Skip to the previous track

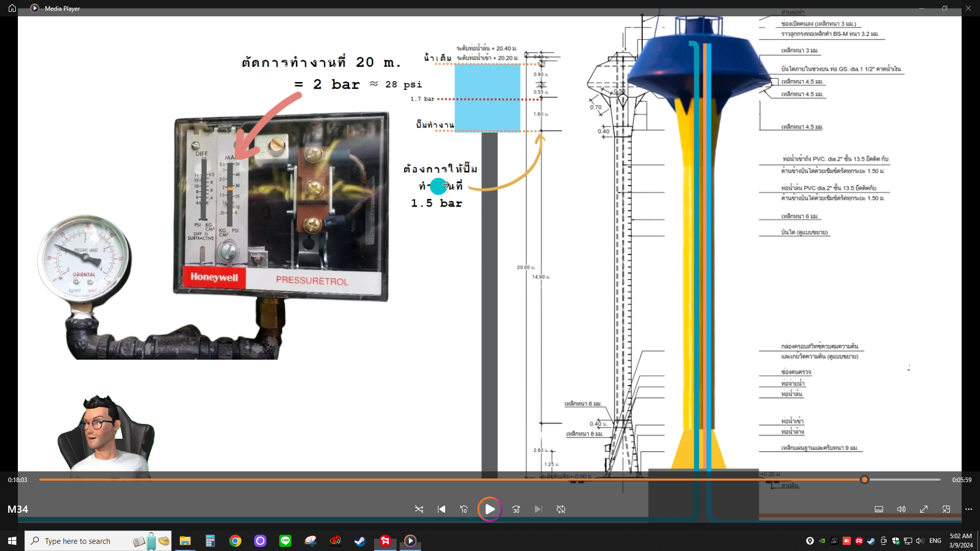pos(442,509)
